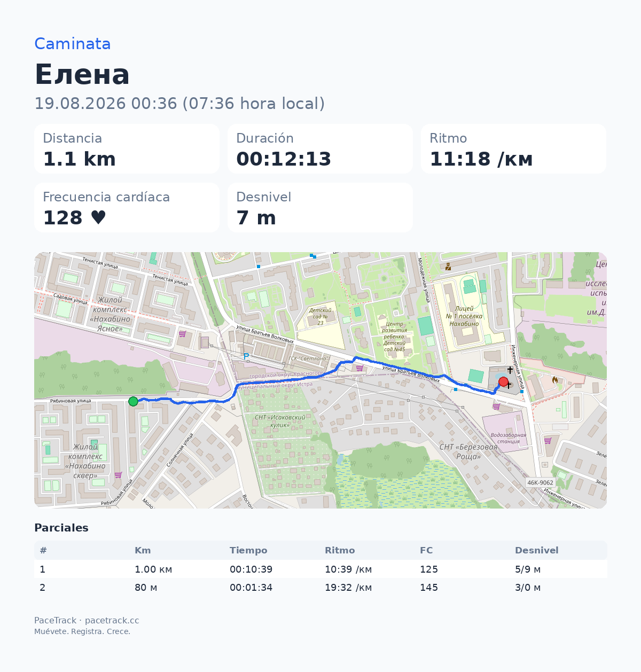Select the Km column header
The height and width of the screenshot is (672, 641).
143,550
